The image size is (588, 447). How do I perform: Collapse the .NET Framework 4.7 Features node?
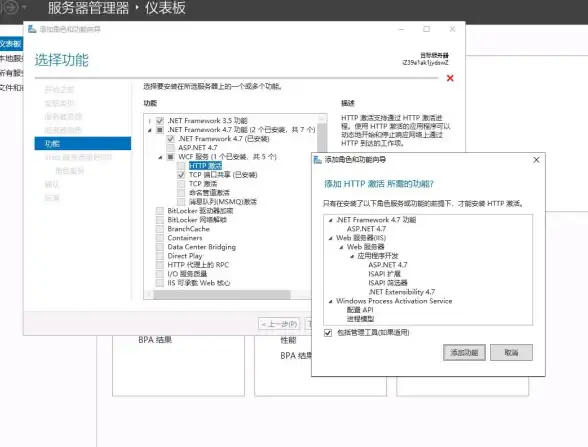[150, 130]
